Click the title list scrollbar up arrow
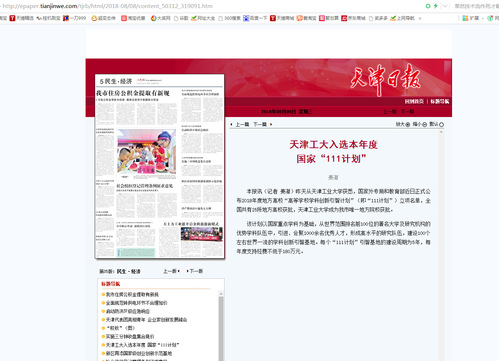This screenshot has width=499, height=361. pos(221,294)
